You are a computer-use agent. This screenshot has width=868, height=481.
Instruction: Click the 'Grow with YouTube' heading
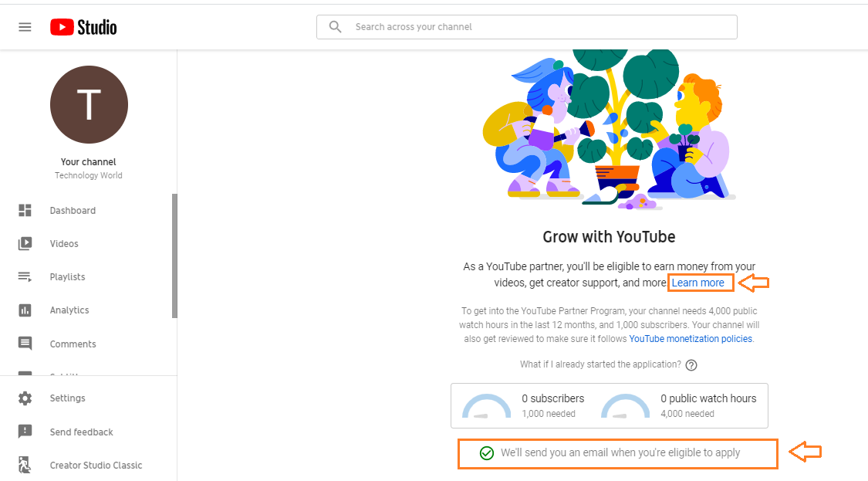(609, 236)
